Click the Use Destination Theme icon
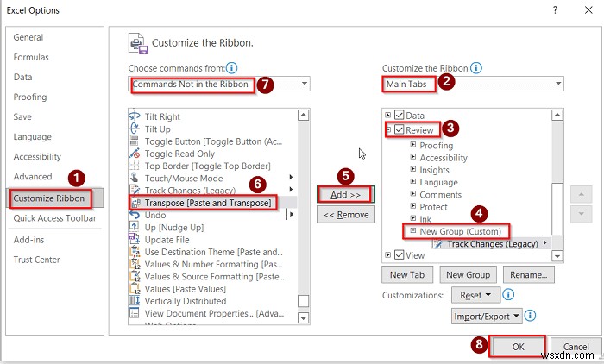Screen dimensions: 604x364 coord(135,252)
